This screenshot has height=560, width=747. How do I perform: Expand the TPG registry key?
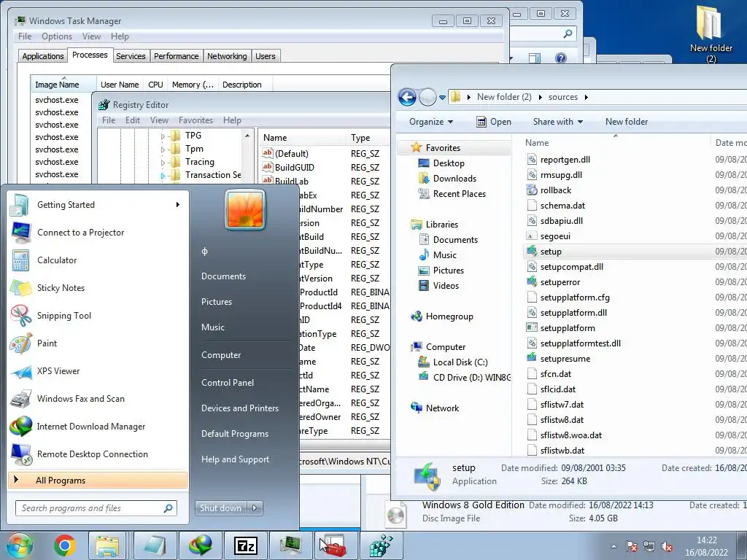tap(163, 136)
